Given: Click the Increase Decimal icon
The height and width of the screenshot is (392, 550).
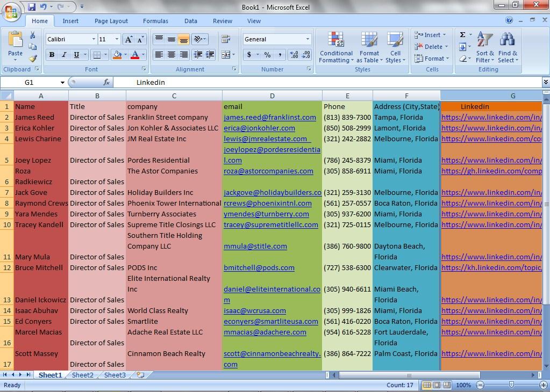Looking at the screenshot, I should (294, 54).
